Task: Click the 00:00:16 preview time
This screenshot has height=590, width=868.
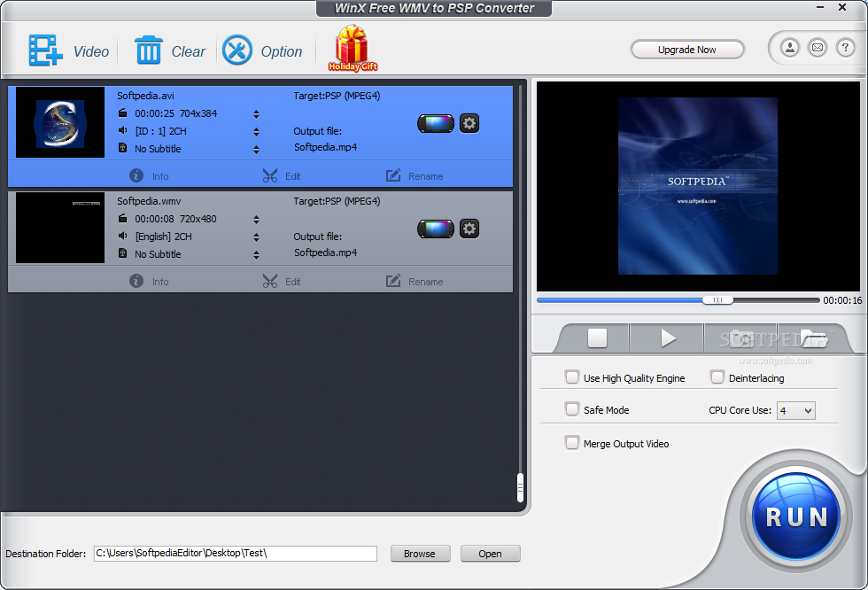Action: (x=842, y=300)
